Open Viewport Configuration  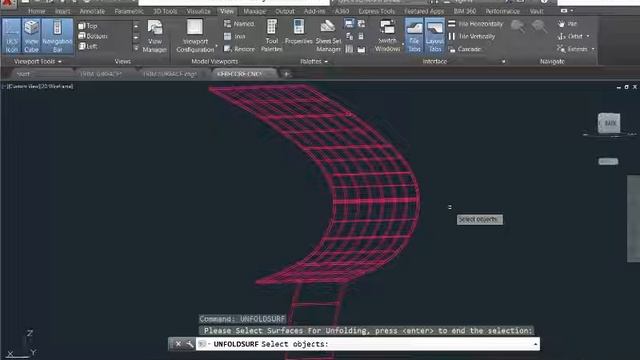click(195, 36)
